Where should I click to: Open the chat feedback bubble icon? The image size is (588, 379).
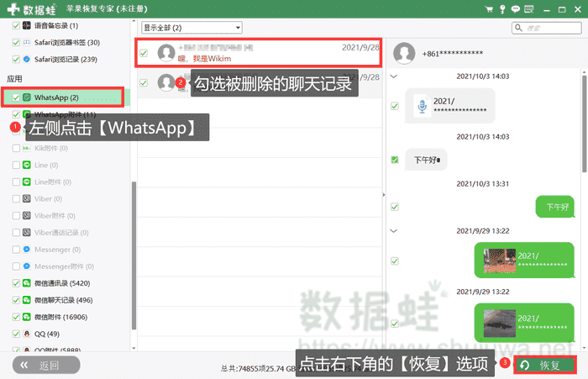coord(516,9)
